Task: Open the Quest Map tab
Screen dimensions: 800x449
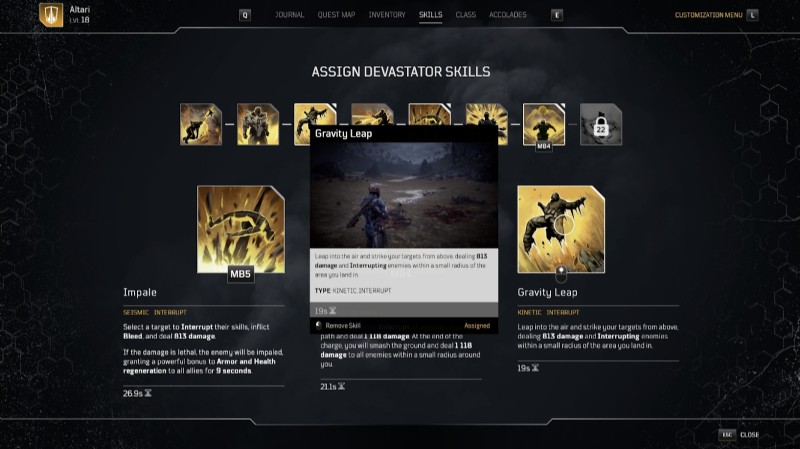Action: point(336,15)
